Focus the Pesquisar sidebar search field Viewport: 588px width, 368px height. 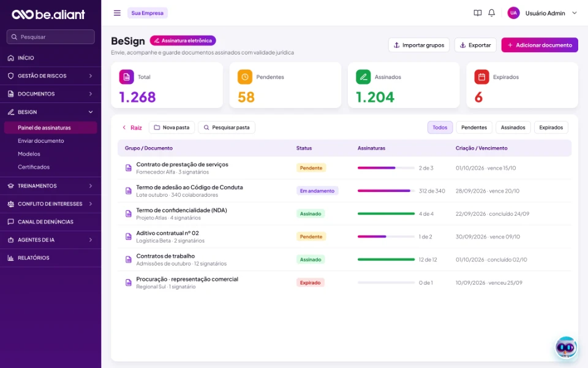(51, 37)
